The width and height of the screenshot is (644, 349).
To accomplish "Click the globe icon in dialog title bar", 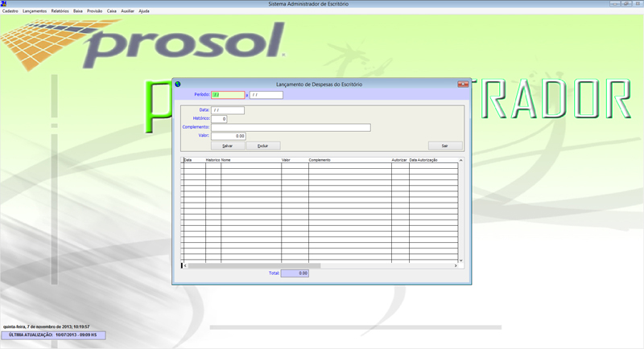I will pos(178,84).
